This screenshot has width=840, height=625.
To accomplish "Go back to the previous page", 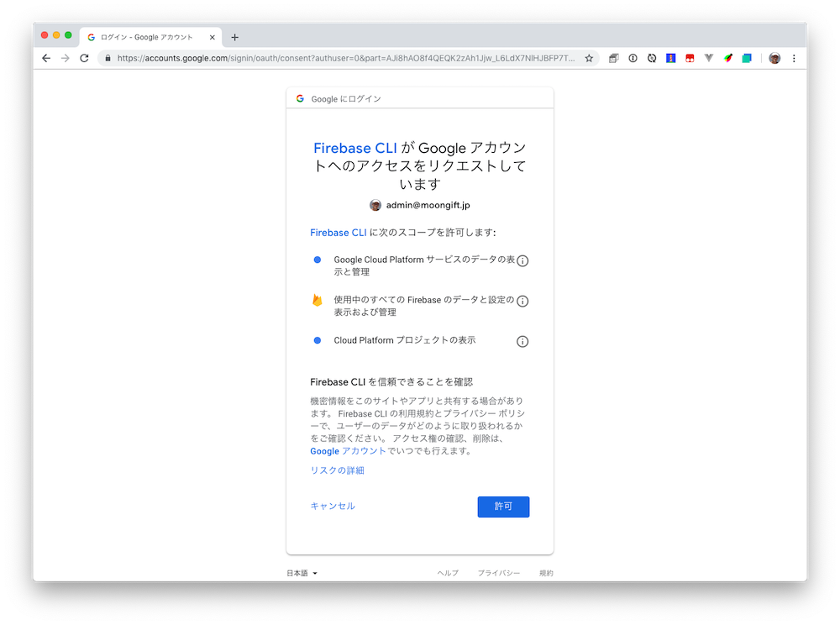I will tap(46, 58).
